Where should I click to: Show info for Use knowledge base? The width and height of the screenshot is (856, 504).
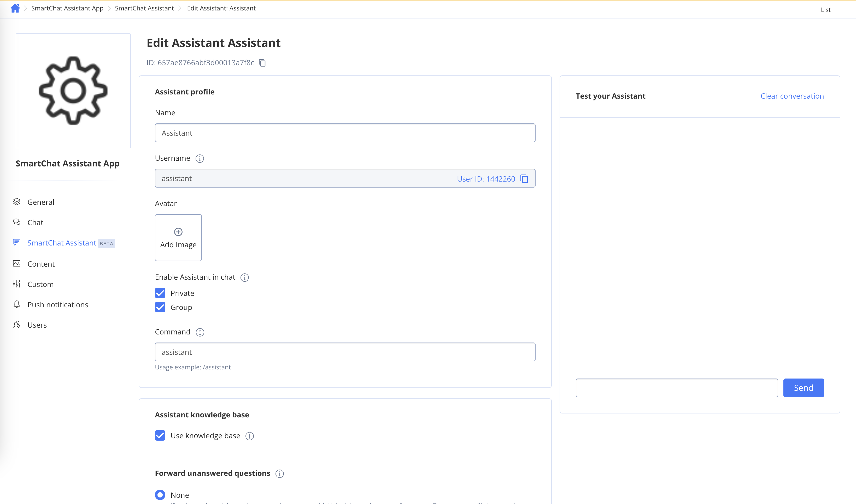250,436
